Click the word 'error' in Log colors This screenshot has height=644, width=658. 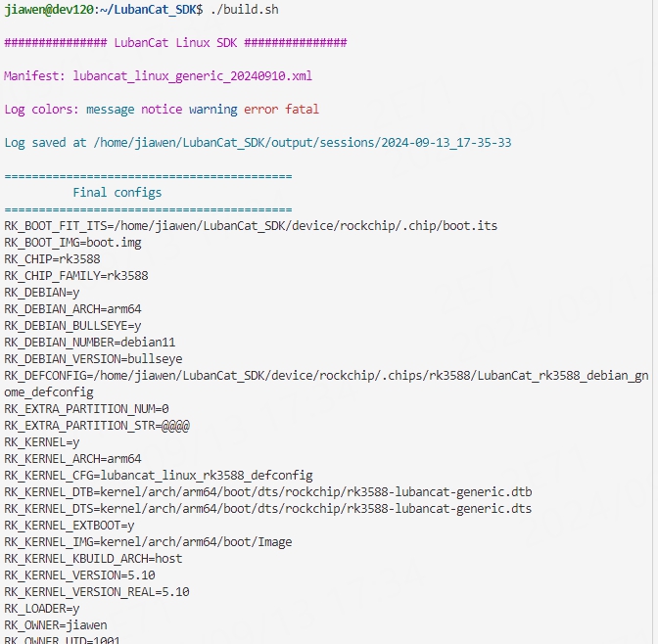tap(261, 109)
